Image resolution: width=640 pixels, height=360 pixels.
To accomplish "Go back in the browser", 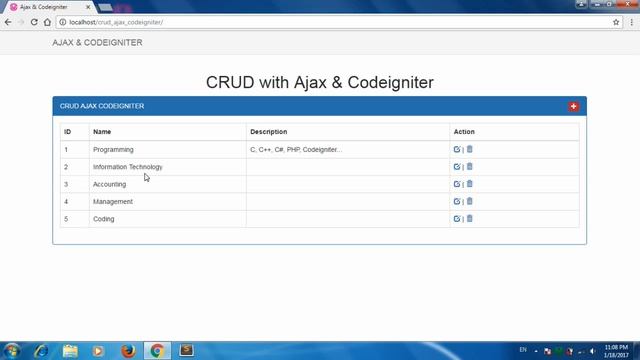I will pyautogui.click(x=8, y=22).
